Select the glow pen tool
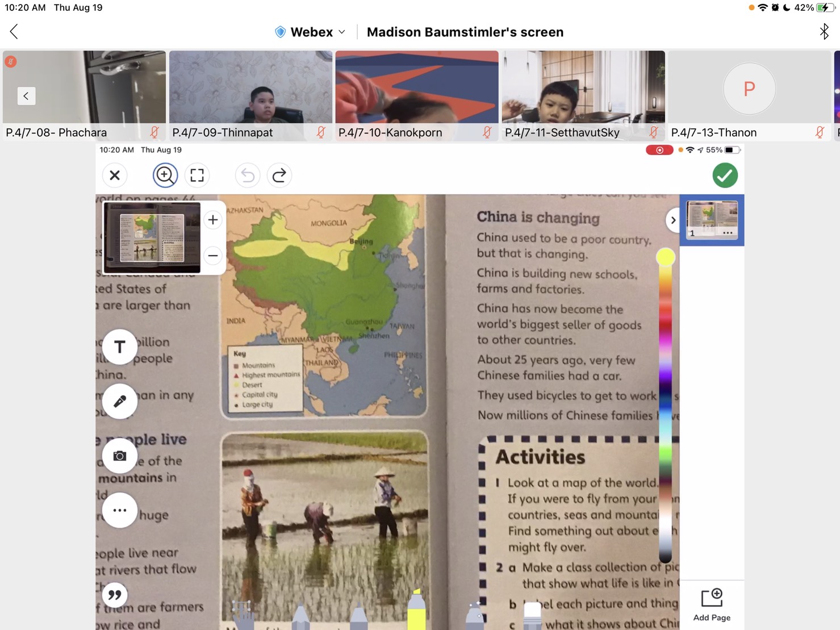 474,616
